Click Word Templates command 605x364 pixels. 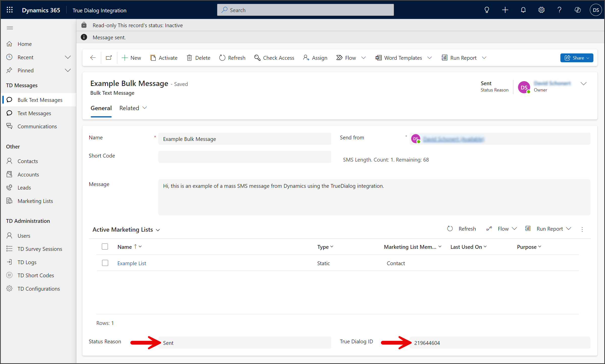399,58
